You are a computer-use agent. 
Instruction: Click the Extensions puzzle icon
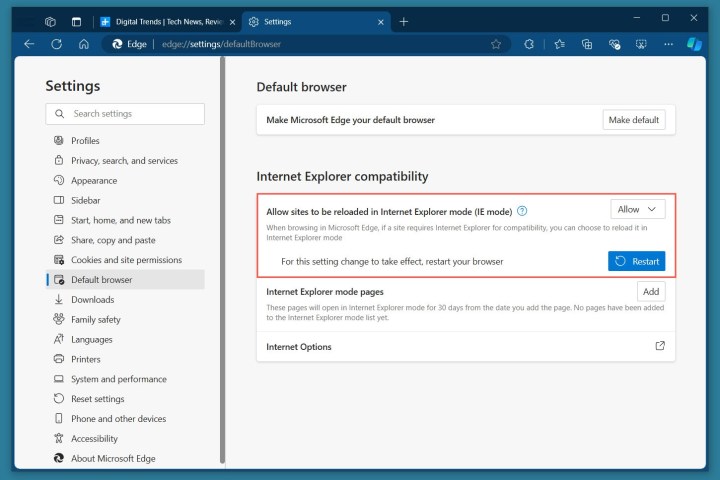point(529,44)
